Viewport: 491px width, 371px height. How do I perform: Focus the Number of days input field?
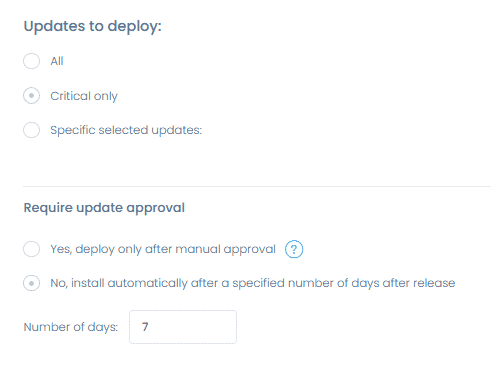pyautogui.click(x=183, y=327)
